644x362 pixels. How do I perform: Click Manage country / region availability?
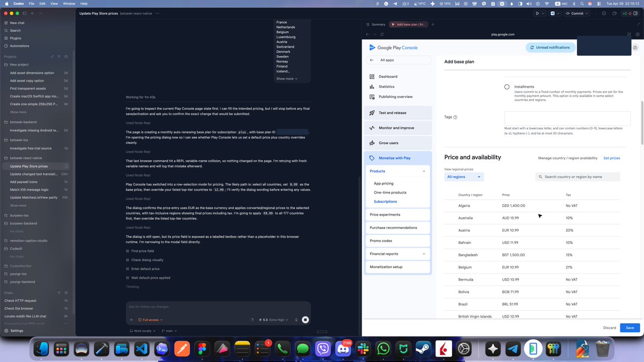coord(567,158)
